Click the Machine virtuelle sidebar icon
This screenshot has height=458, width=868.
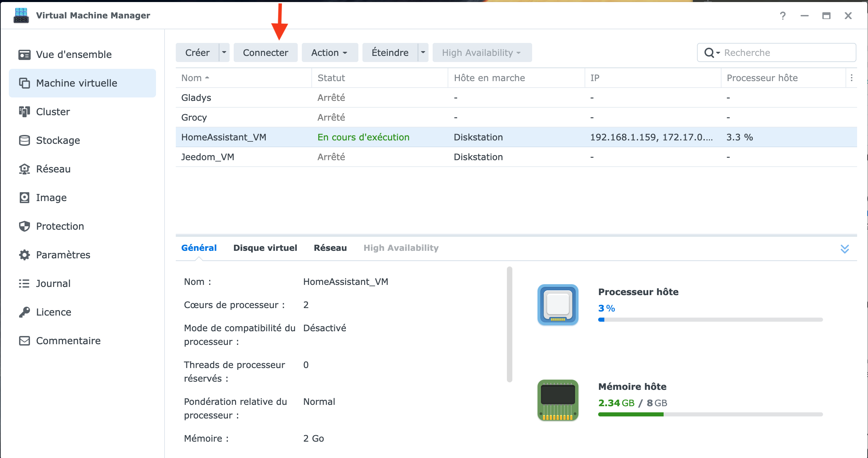(x=24, y=83)
